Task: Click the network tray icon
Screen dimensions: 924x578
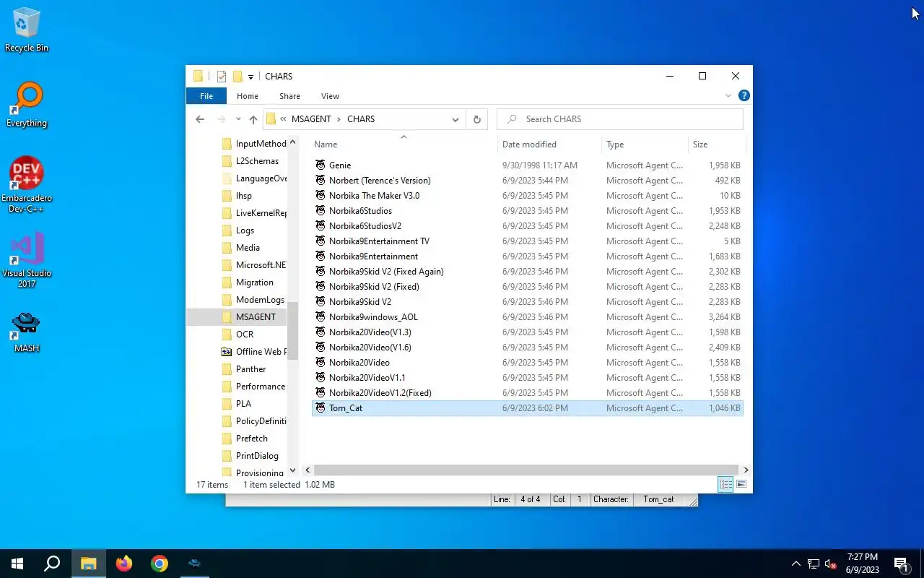Action: [x=814, y=564]
